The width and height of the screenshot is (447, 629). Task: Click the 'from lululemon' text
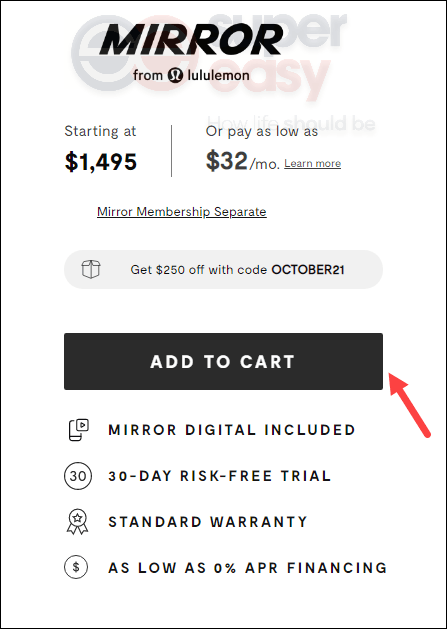coord(191,75)
